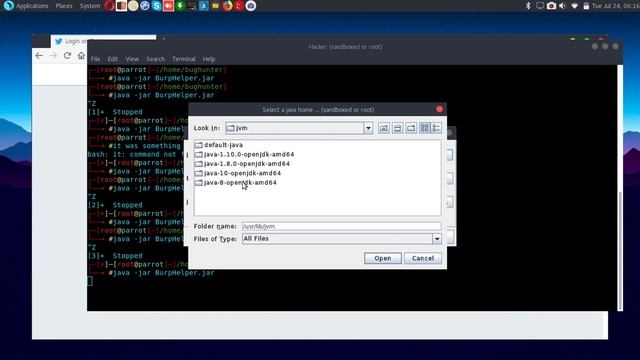Click the battery tray icon
The height and width of the screenshot is (360, 640).
[x=586, y=6]
